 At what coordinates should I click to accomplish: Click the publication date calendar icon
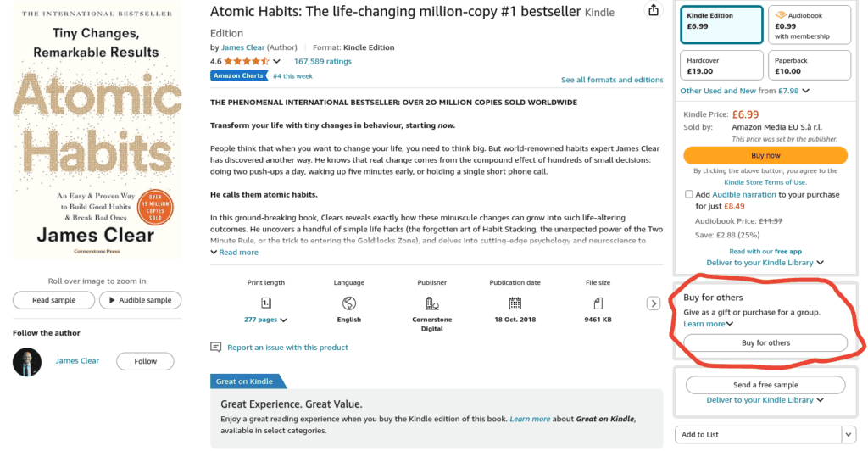coord(515,303)
